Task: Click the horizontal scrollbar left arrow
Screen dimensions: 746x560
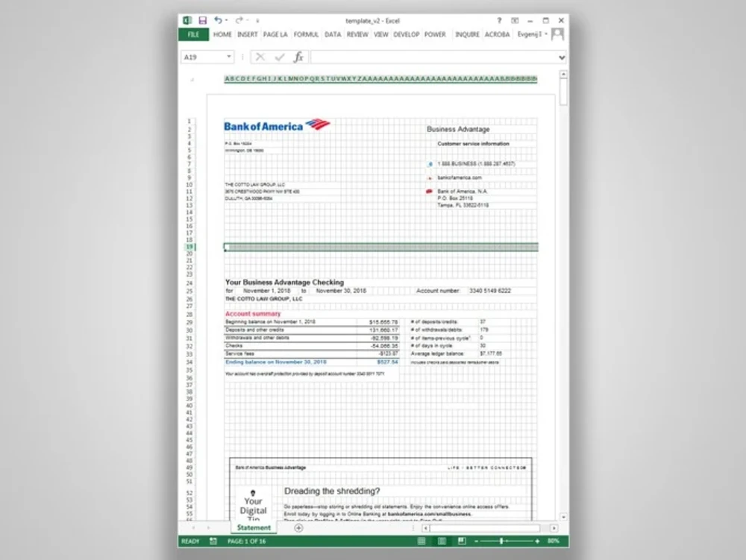Action: 426,528
